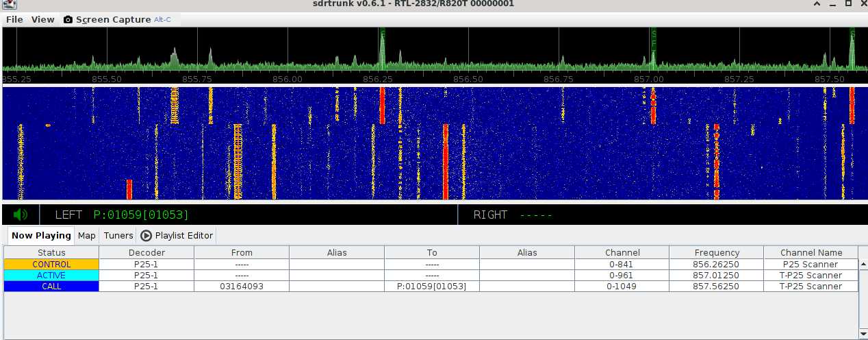Sort the table by Status column header

pyautogui.click(x=51, y=253)
